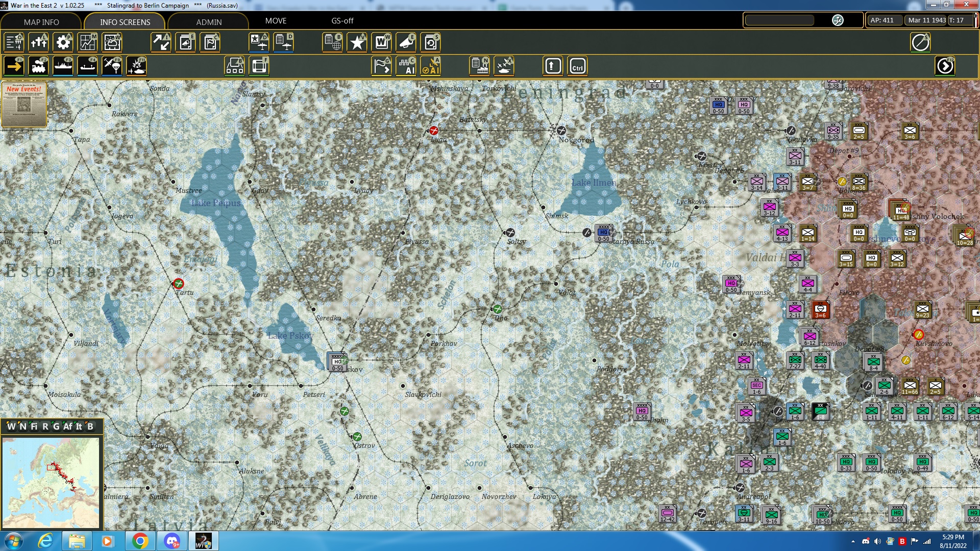Toggle the auto AI air assist button
Image resolution: width=980 pixels, height=551 pixels.
[x=431, y=66]
